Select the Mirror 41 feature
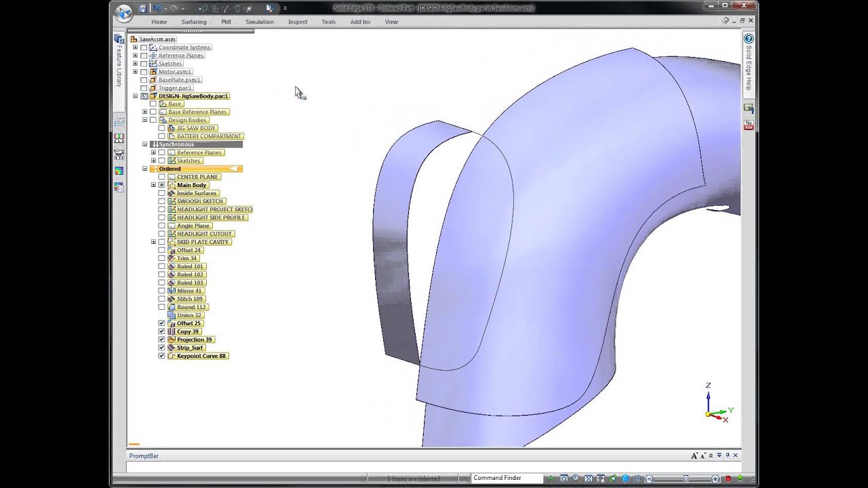The height and width of the screenshot is (488, 868). point(189,291)
